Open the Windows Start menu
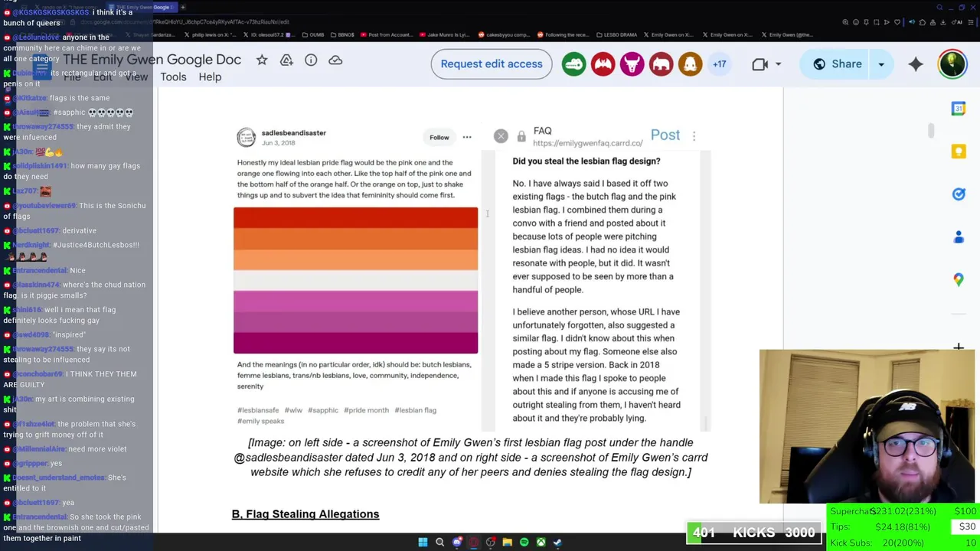 [x=423, y=542]
